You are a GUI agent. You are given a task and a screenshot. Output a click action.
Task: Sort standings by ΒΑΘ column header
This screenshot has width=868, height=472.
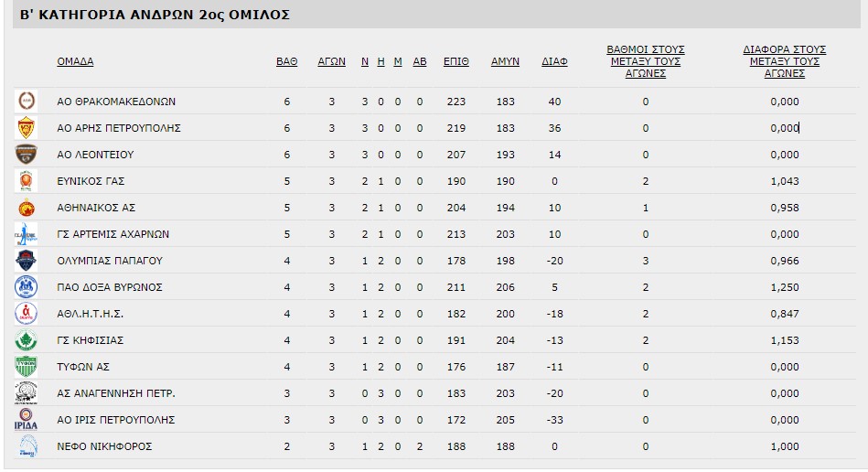(x=286, y=61)
